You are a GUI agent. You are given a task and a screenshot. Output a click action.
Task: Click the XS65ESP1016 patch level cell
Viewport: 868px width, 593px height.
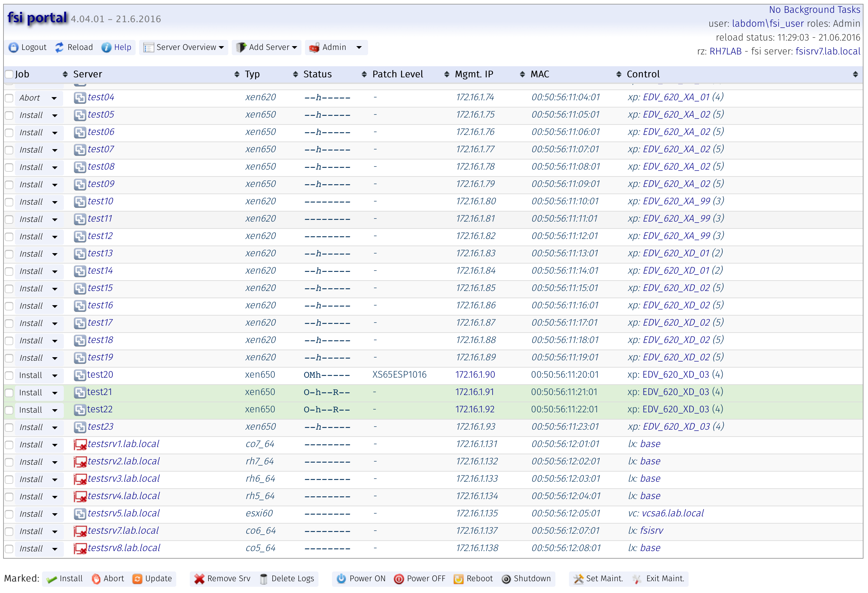[399, 375]
